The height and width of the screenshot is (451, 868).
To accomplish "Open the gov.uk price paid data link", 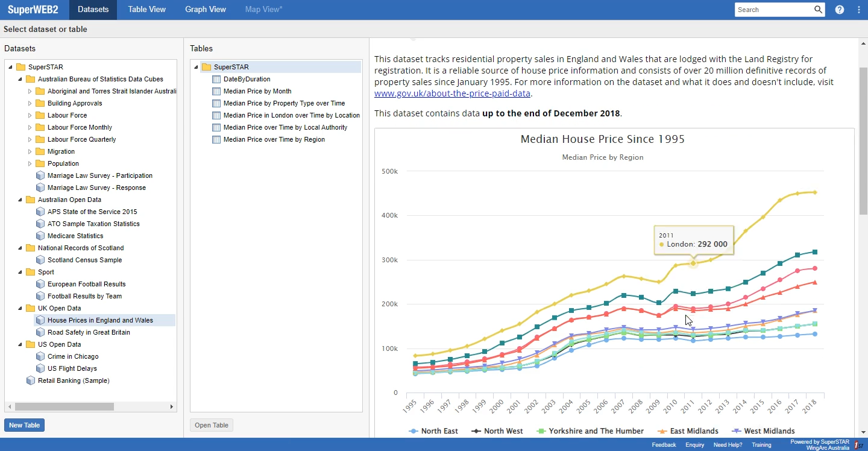I will [x=452, y=93].
